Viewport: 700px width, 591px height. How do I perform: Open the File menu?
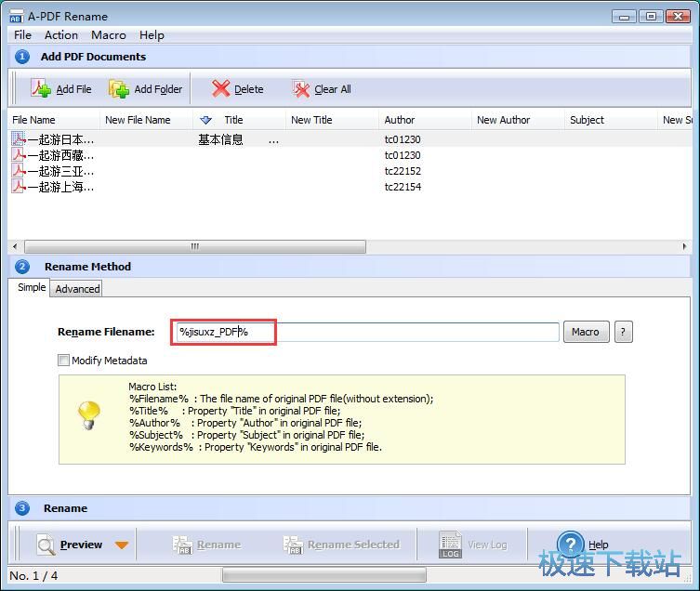coord(22,35)
